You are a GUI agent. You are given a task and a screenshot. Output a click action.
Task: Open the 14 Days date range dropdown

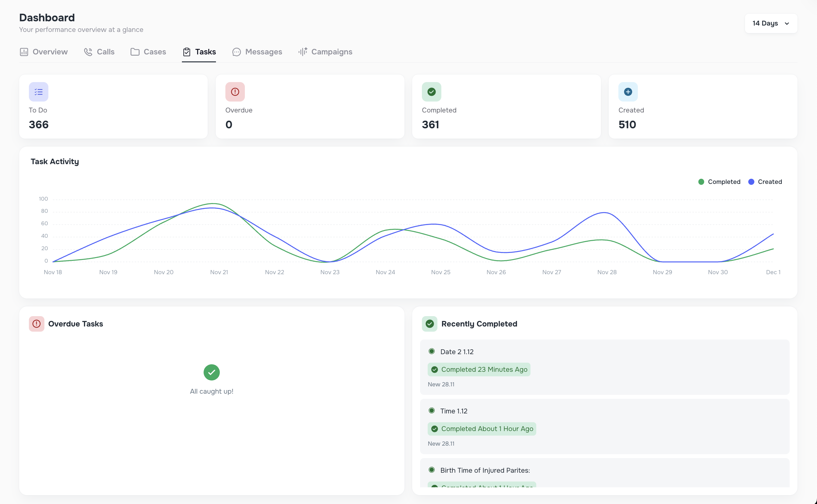coord(770,23)
